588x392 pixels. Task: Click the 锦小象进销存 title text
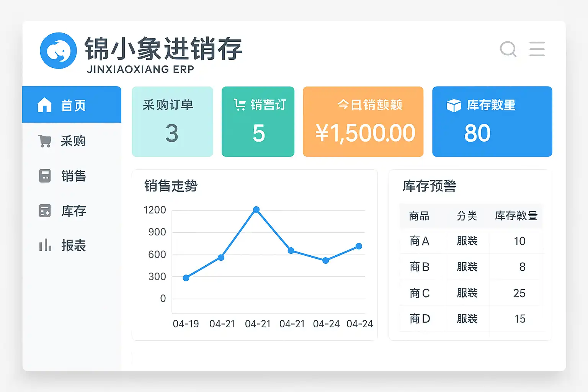click(163, 49)
